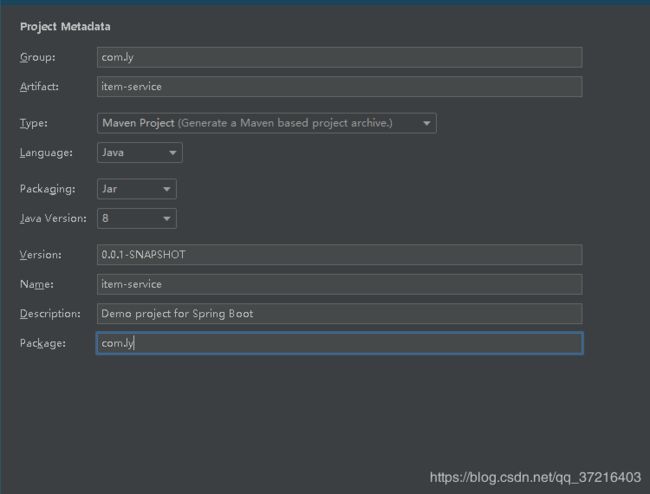The height and width of the screenshot is (494, 650).
Task: Click the blog.csdn.net watermark link
Action: (x=535, y=477)
